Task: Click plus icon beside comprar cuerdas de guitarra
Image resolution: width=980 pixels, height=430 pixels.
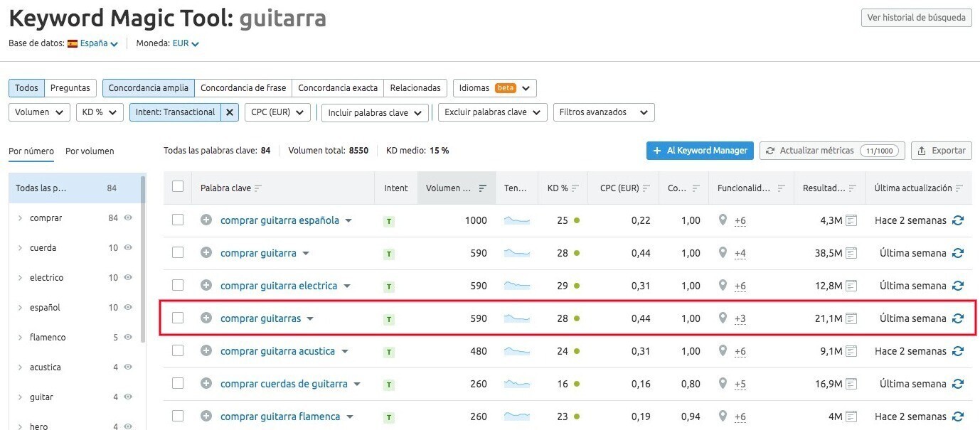Action: coord(206,384)
